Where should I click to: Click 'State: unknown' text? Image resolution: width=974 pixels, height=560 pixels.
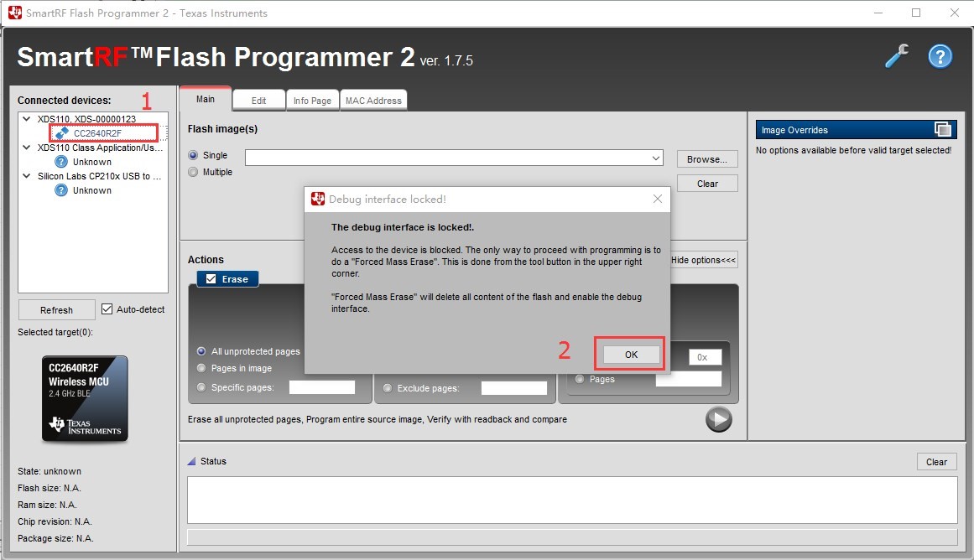pos(49,471)
